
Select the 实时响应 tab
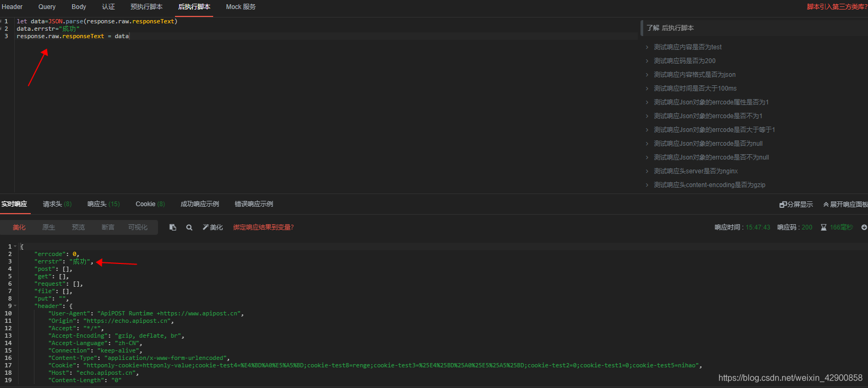tap(14, 204)
